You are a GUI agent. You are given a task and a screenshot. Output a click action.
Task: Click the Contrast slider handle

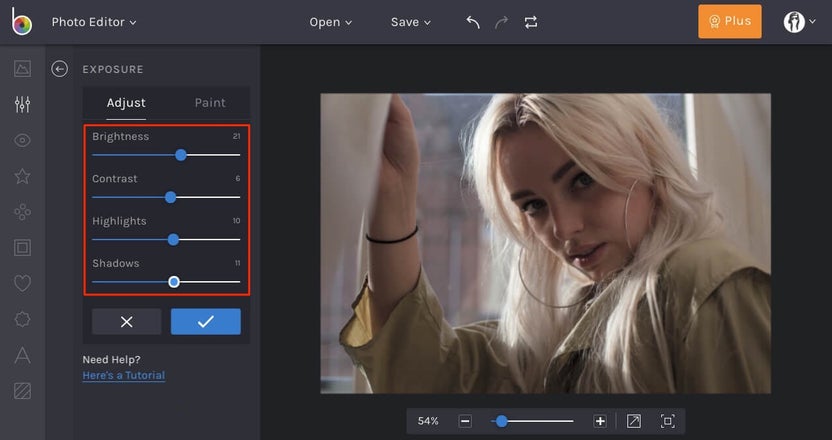click(170, 197)
